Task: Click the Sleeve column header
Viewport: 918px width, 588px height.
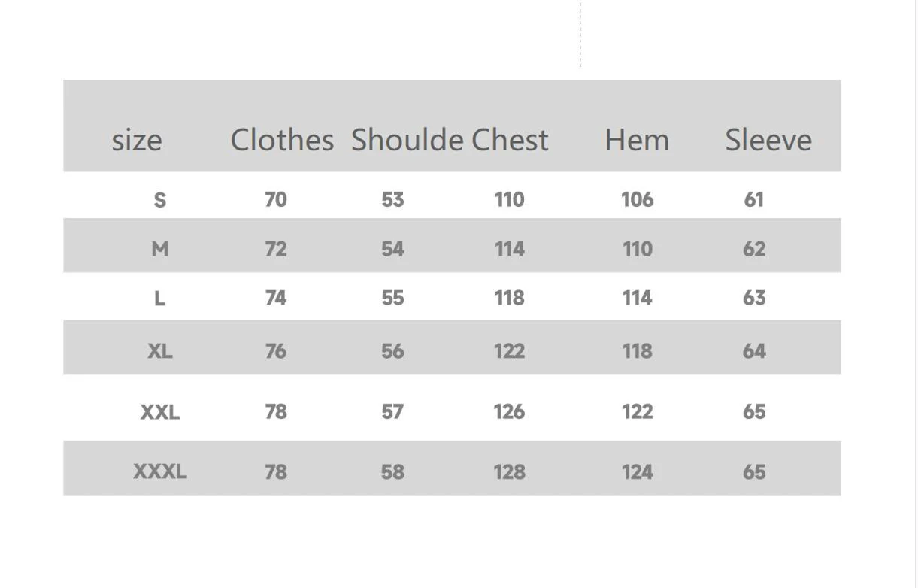Action: (x=768, y=141)
